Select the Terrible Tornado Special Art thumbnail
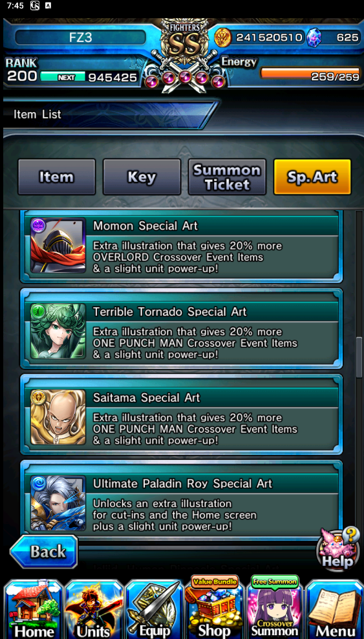The height and width of the screenshot is (639, 364). [x=58, y=331]
